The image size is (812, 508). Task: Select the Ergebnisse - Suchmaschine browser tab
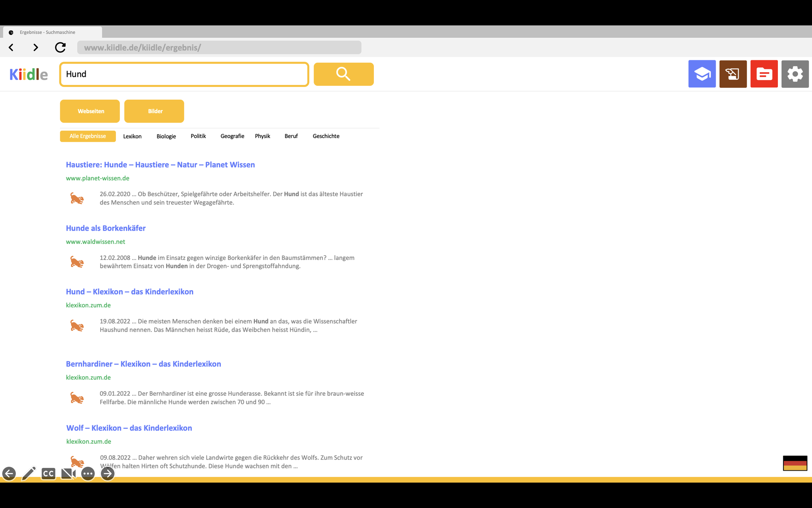[52, 32]
